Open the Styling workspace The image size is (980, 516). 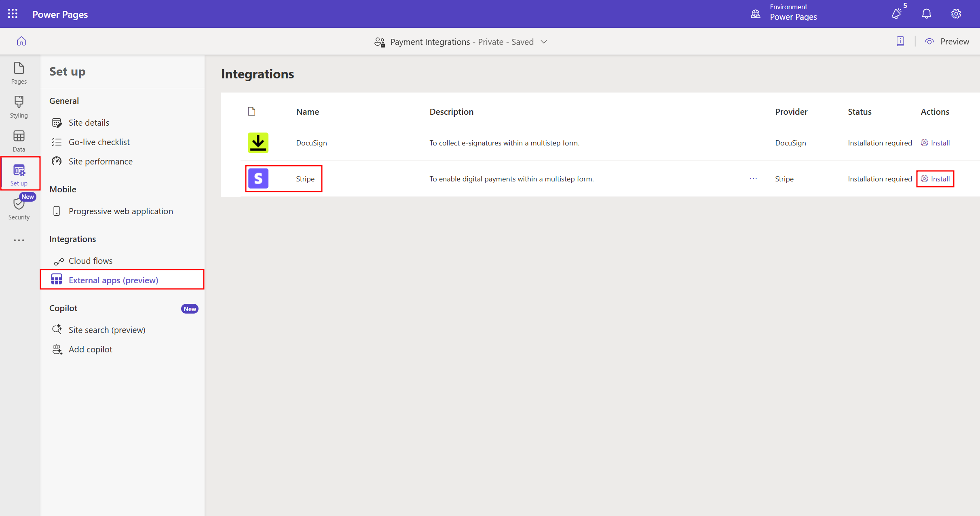tap(19, 107)
